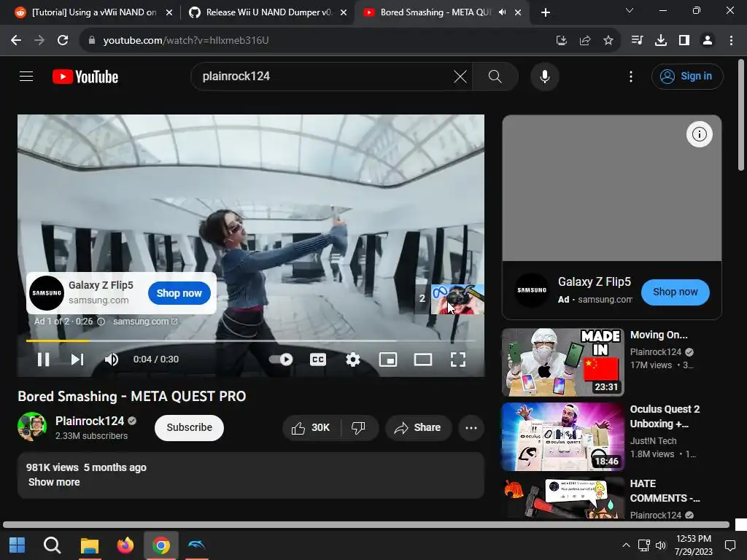
Task: Open the Chrome profile menu
Action: click(x=708, y=41)
